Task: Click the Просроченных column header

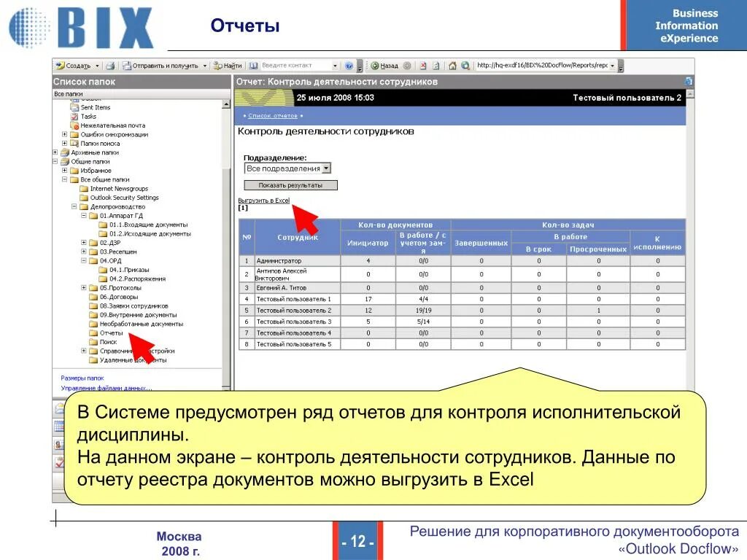Action: (598, 249)
